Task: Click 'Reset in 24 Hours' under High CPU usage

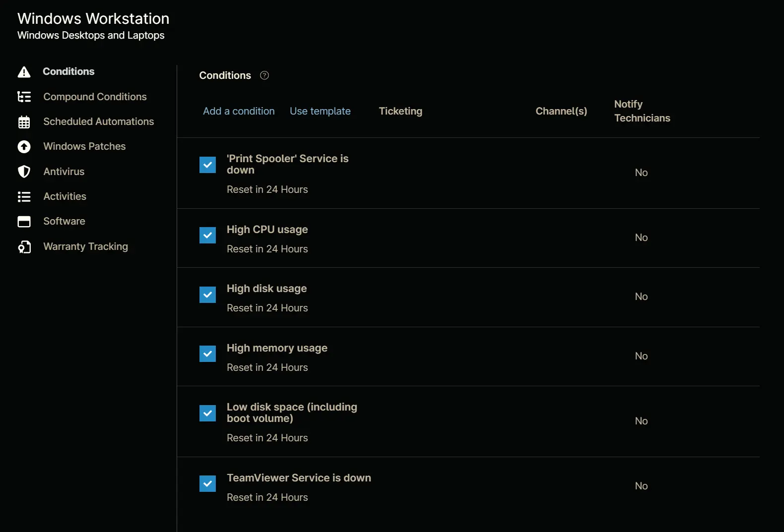Action: [267, 249]
